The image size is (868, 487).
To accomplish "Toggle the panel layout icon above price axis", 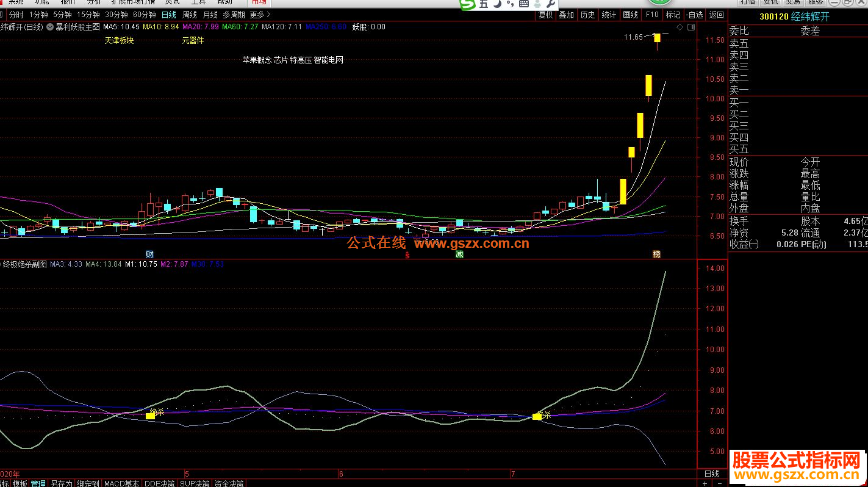I will (690, 27).
